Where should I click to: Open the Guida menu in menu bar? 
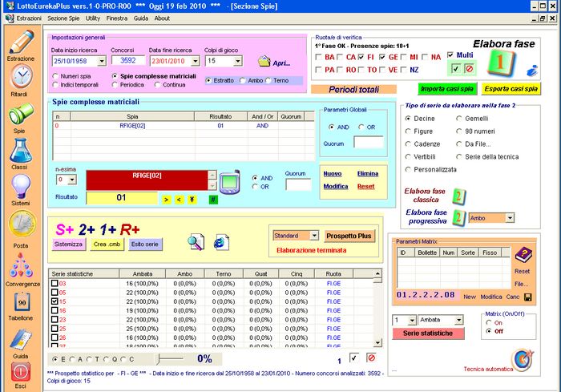(x=140, y=18)
